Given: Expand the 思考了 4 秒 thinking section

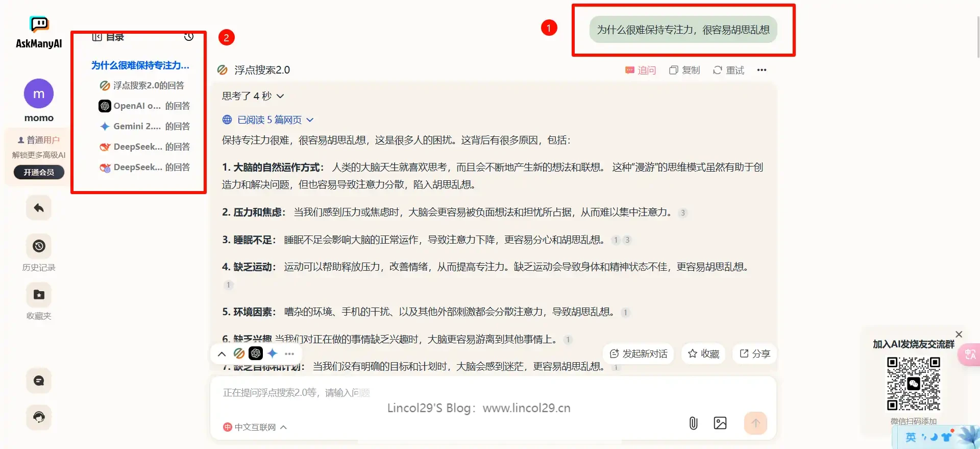Looking at the screenshot, I should tap(253, 96).
